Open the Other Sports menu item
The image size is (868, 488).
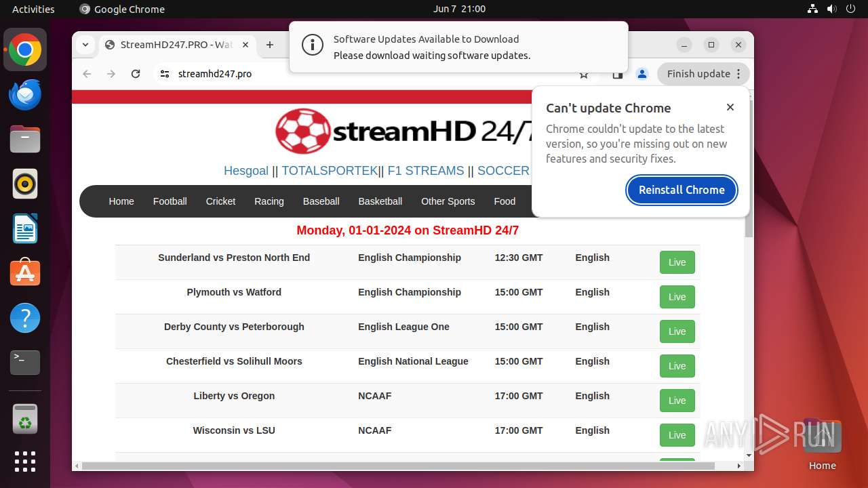448,201
